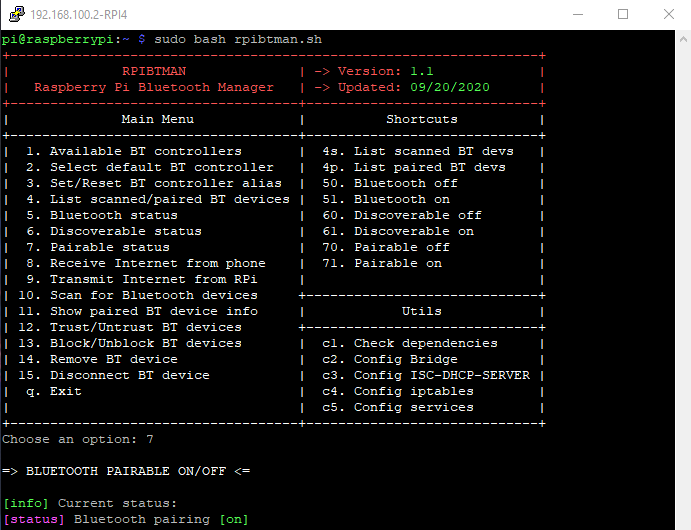
Task: Click '13. Block/Unblock BT devices' line
Action: coord(130,343)
